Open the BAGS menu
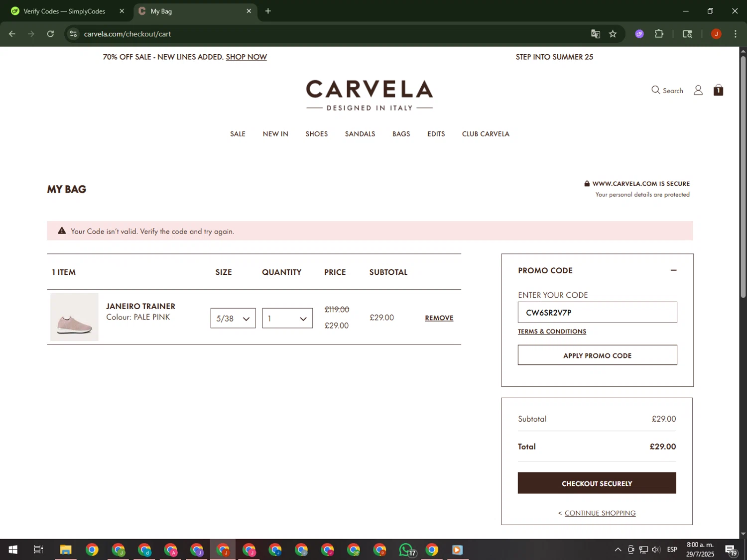 click(x=401, y=134)
